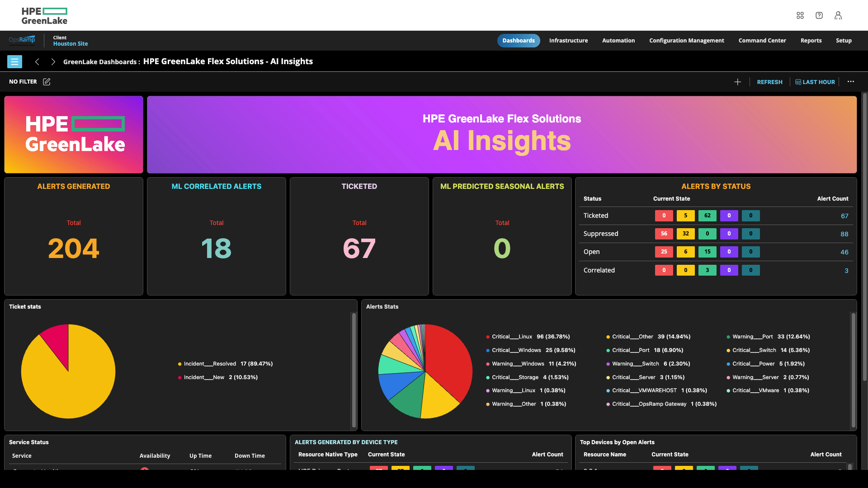
Task: Click the Up Time column header
Action: (200, 456)
